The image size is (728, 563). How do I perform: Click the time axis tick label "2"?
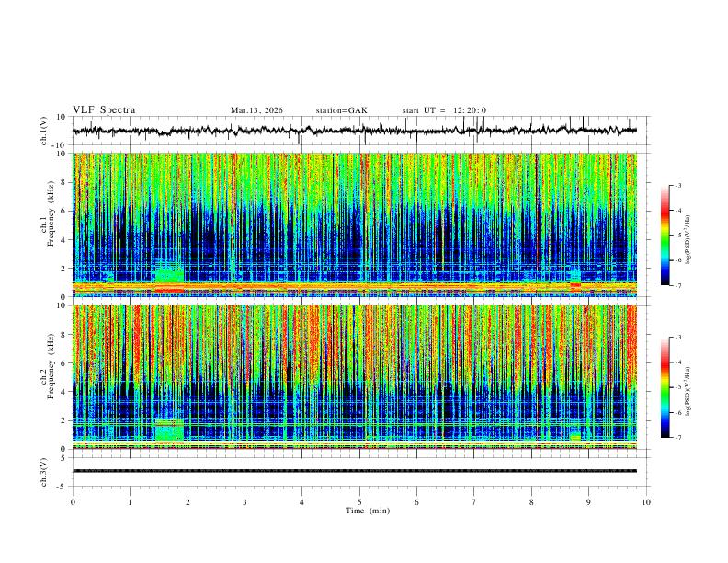188,502
